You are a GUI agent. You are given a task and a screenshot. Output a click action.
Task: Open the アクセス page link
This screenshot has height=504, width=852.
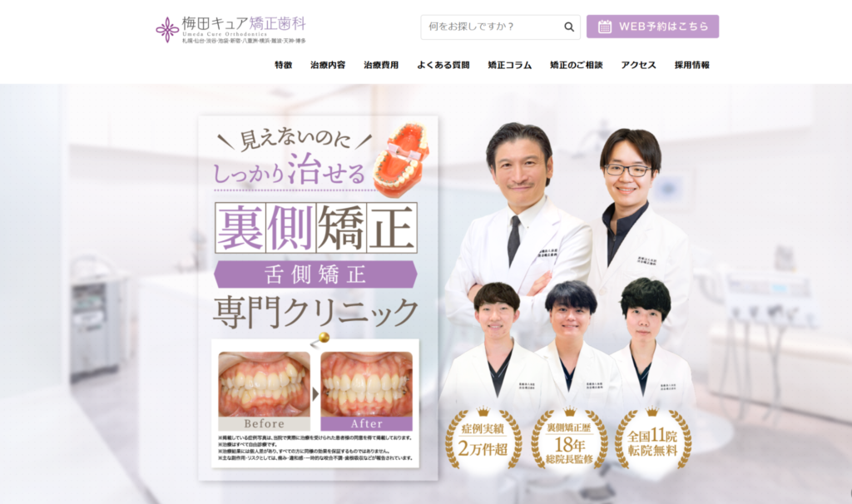(638, 65)
